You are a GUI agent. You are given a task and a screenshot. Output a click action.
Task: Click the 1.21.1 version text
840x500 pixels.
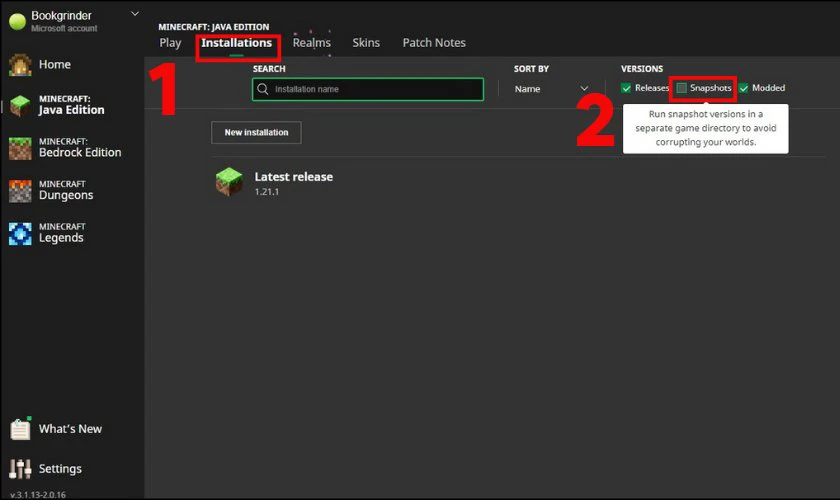(267, 192)
